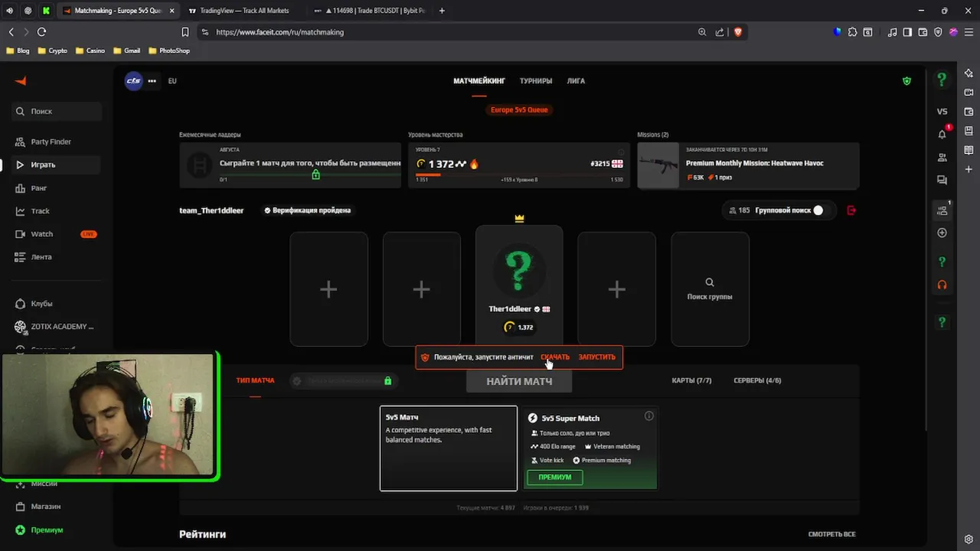
Task: Open the browser extensions puzzle icon
Action: coord(853,32)
